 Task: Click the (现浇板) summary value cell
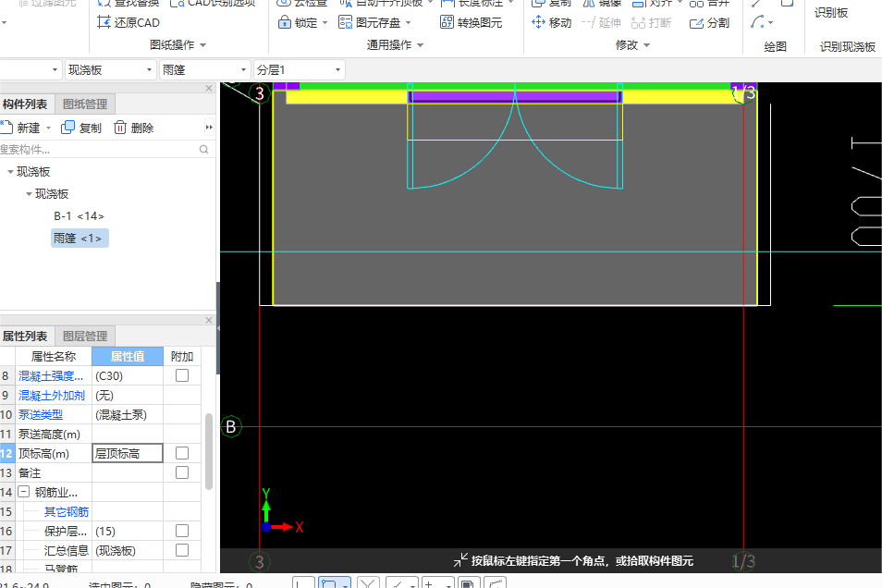click(128, 550)
